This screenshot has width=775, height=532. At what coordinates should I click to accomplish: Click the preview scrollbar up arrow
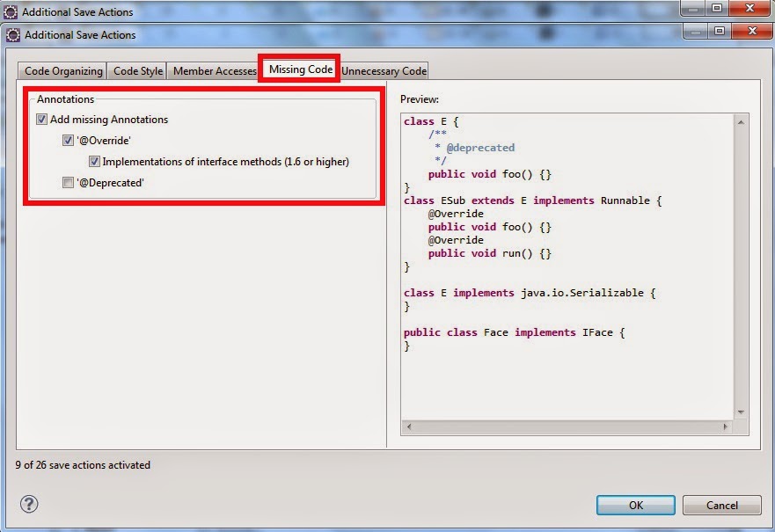click(742, 120)
